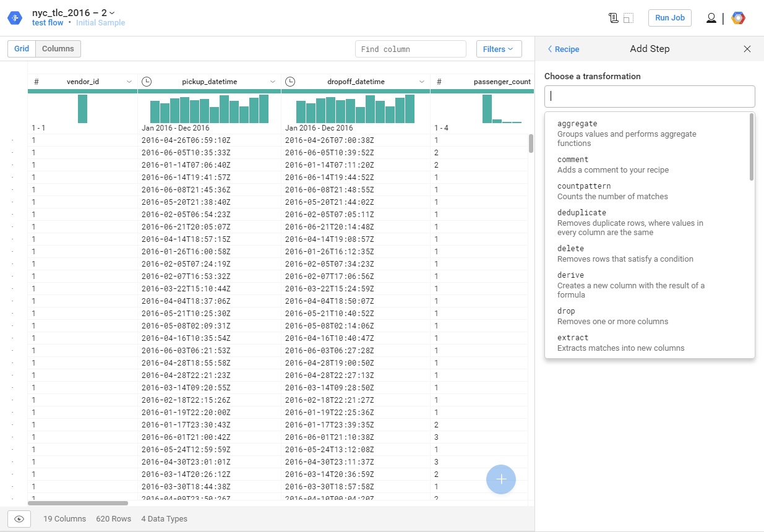Open the test flow link
Image resolution: width=764 pixels, height=532 pixels.
pos(48,23)
